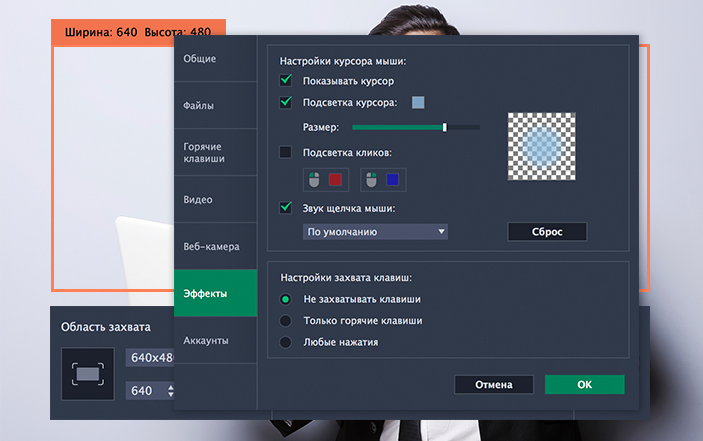
Task: Click the left mouse button click icon
Action: [314, 180]
